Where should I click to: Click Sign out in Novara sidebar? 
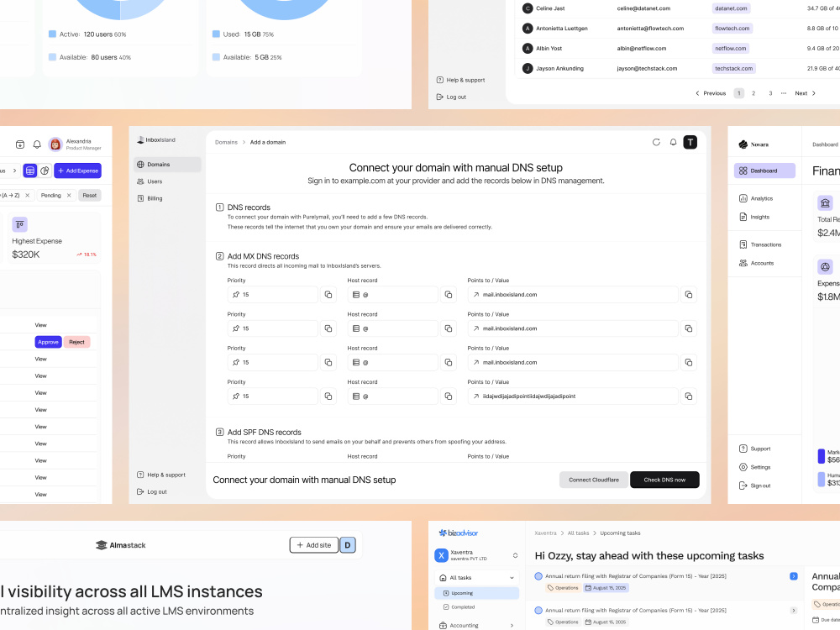click(755, 486)
